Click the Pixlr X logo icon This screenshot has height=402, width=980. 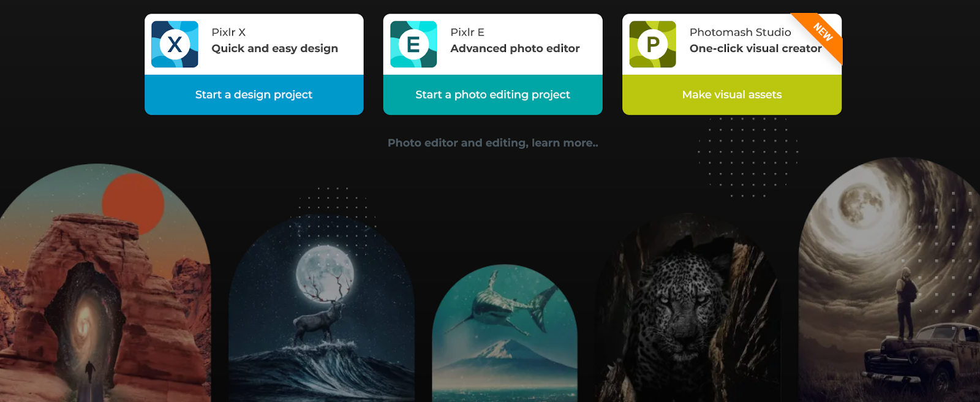(175, 44)
